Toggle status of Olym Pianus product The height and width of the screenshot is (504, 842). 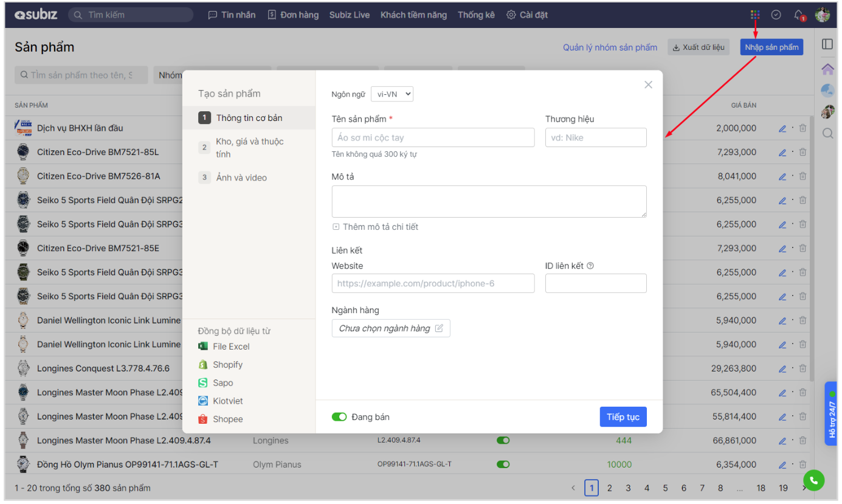click(x=503, y=464)
